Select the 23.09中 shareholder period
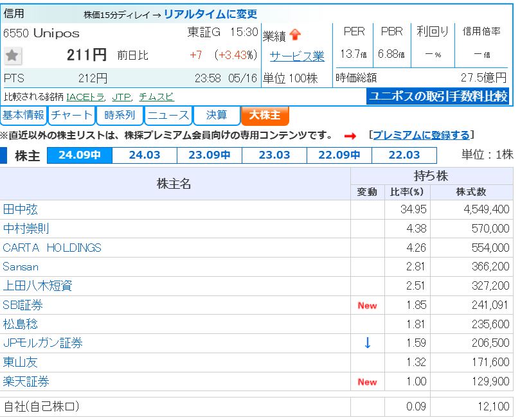Screen dimensions: 520x420 click(x=210, y=155)
